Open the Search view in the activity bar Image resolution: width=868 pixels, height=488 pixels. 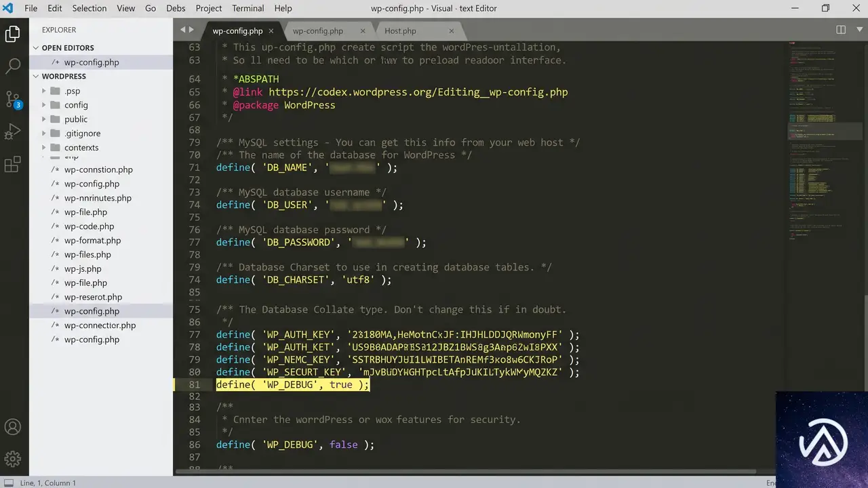coord(12,66)
